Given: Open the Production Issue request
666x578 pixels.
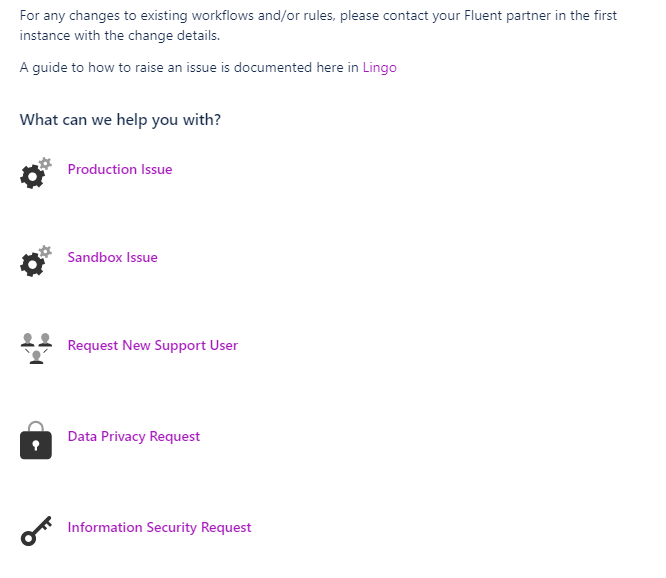Looking at the screenshot, I should tap(120, 169).
